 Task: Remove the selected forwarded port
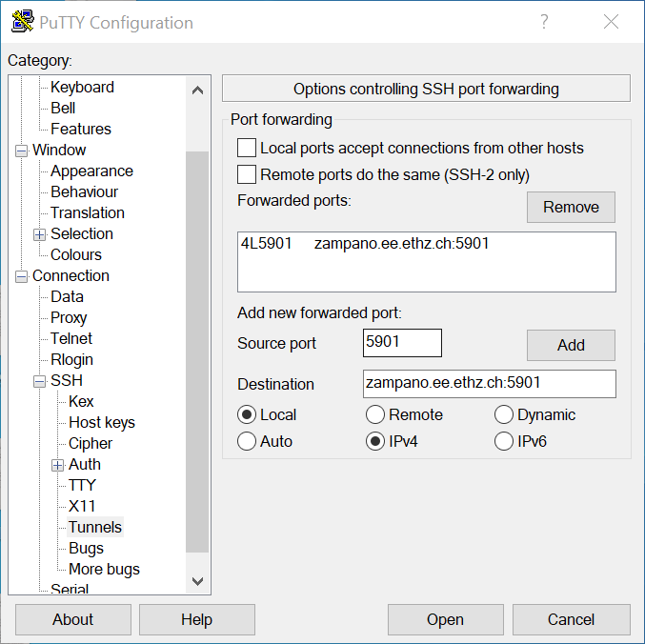[x=571, y=207]
